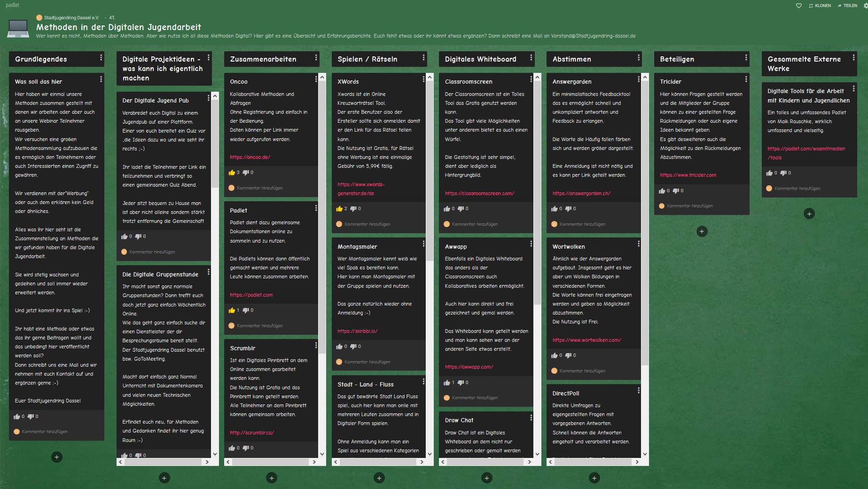The width and height of the screenshot is (868, 489).
Task: Click the KLONEN remake button
Action: click(820, 6)
